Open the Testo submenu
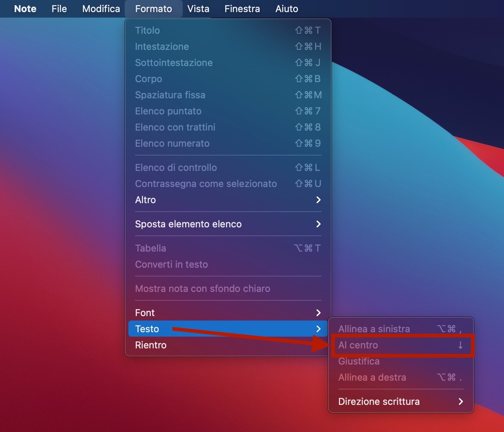Viewport: 504px width, 432px height. [x=228, y=329]
